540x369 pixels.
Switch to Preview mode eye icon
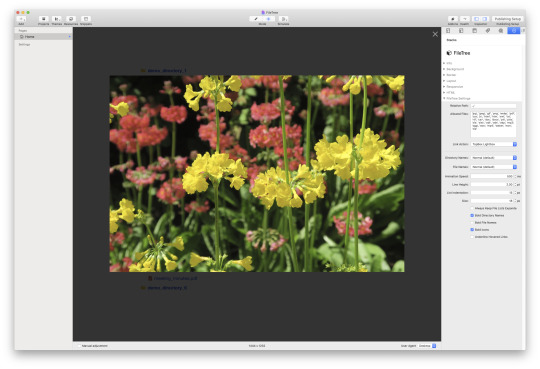pos(269,19)
